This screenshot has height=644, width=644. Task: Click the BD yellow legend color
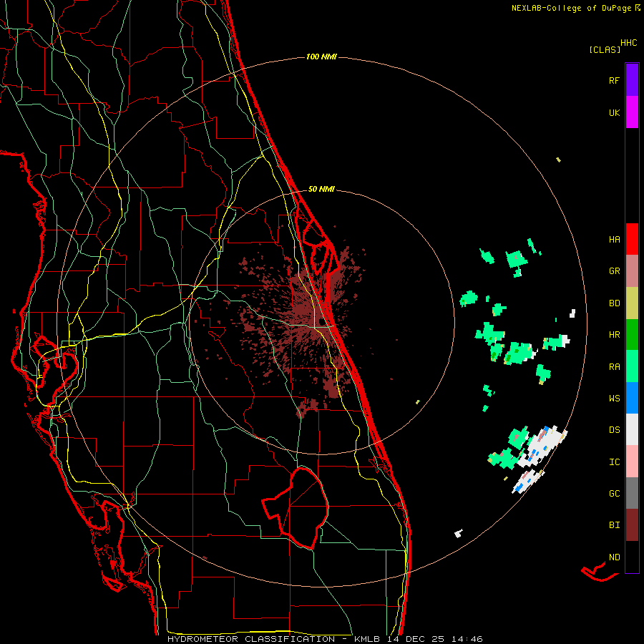632,303
